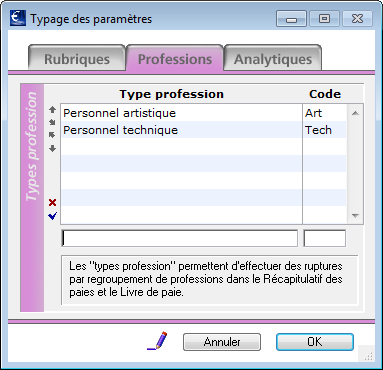Click the application icon in the title bar
Image resolution: width=383 pixels, height=370 pixels.
click(18, 18)
